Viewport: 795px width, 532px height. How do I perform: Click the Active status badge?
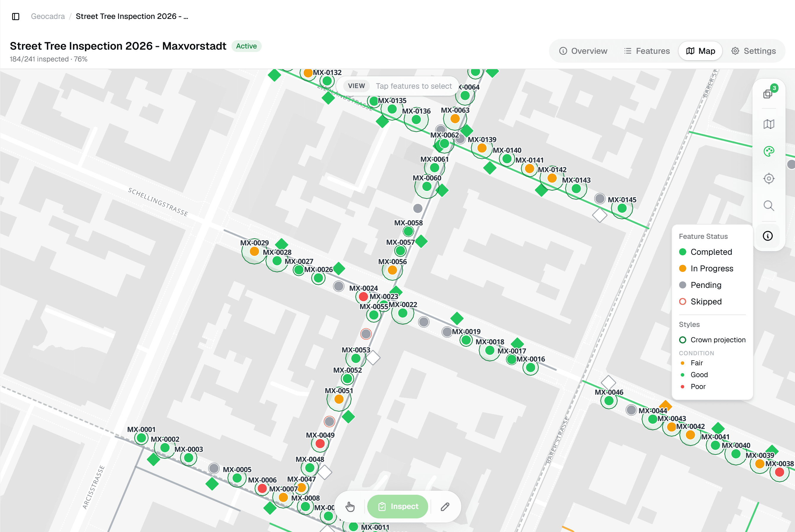click(246, 46)
